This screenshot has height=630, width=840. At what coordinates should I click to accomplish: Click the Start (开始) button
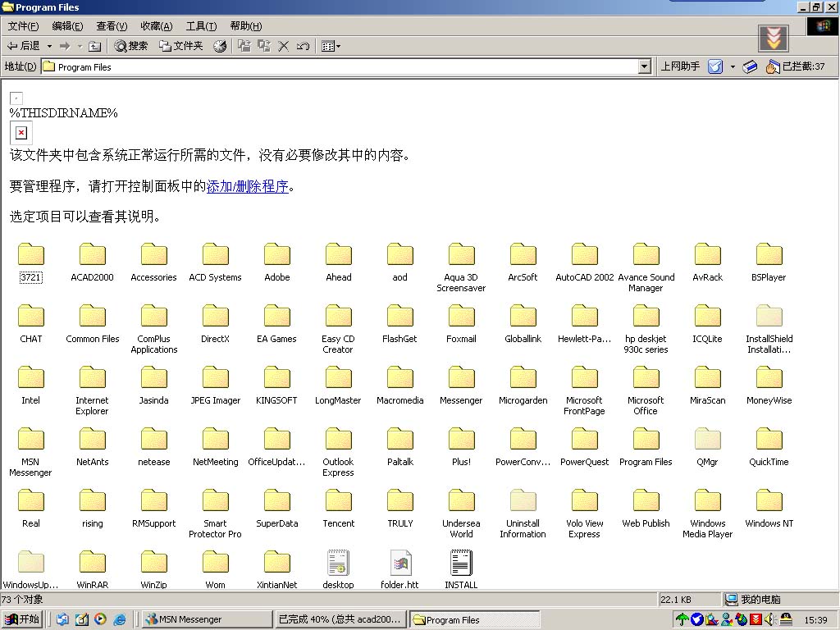22,619
